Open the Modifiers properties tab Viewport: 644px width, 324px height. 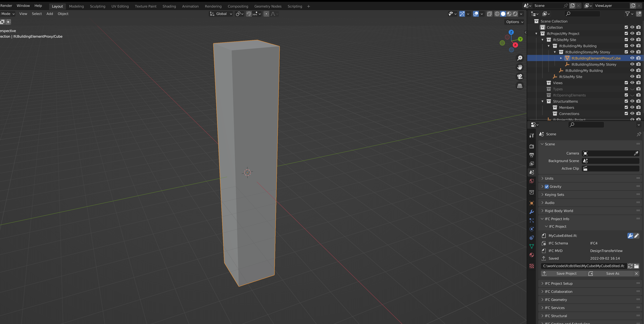coord(532,212)
